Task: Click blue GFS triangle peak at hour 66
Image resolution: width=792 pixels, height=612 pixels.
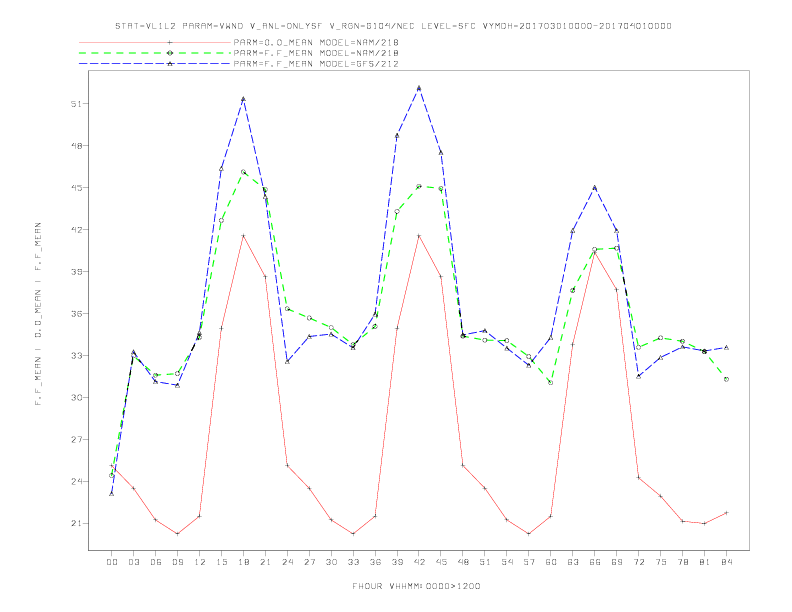Action: [595, 188]
